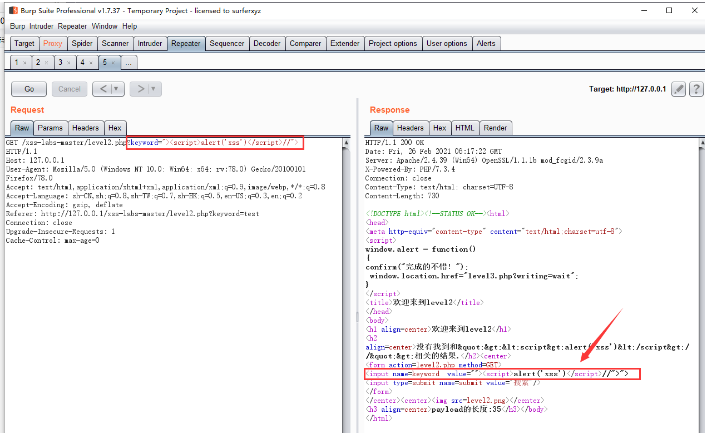Image resolution: width=705 pixels, height=433 pixels.
Task: Click the X-Powered-By response header line
Action: click(x=410, y=169)
